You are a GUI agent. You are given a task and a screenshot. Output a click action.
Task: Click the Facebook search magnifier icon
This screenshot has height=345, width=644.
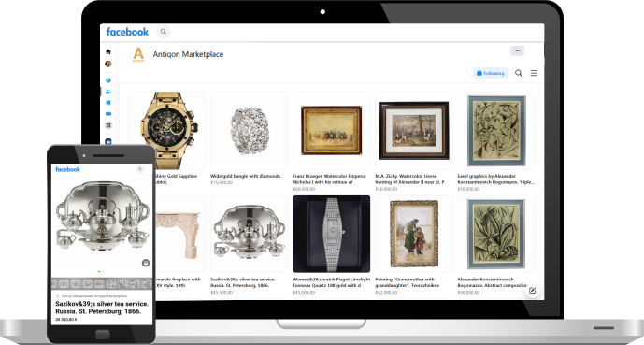163,32
